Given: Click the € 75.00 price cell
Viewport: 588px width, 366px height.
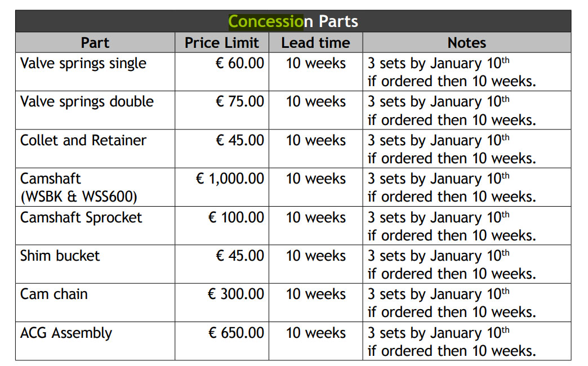Looking at the screenshot, I should (x=221, y=110).
